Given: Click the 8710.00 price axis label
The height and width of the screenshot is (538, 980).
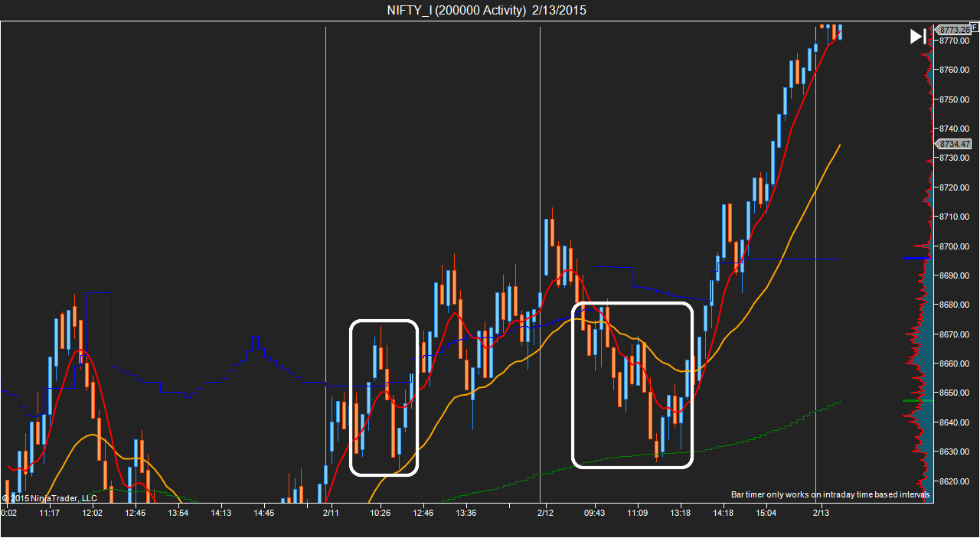Looking at the screenshot, I should [x=954, y=217].
